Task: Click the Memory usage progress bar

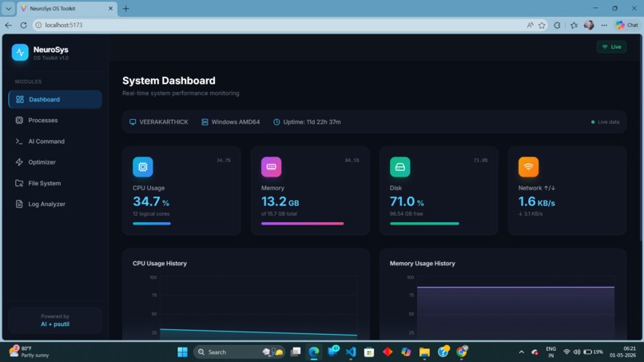Action: click(x=310, y=224)
